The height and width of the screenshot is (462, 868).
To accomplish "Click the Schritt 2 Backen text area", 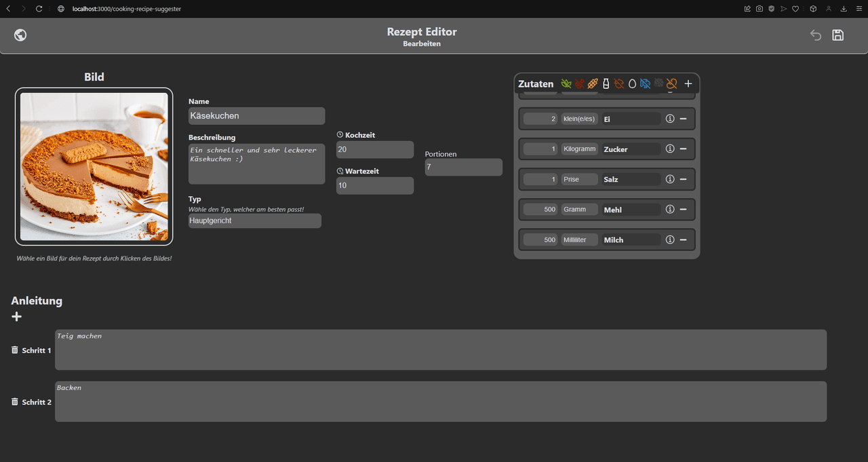I will pos(440,401).
